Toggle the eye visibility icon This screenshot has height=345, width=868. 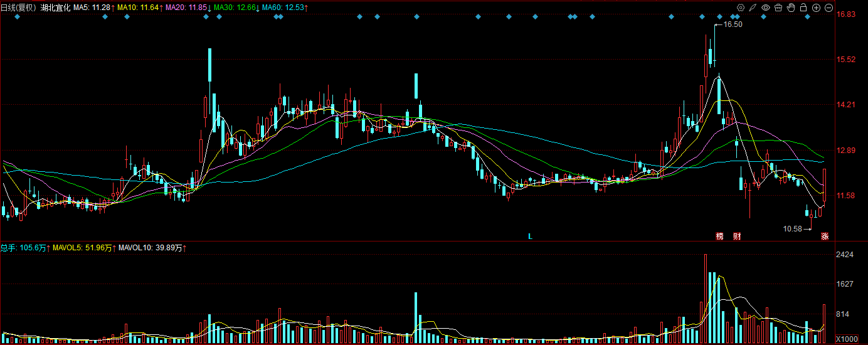coord(766,8)
